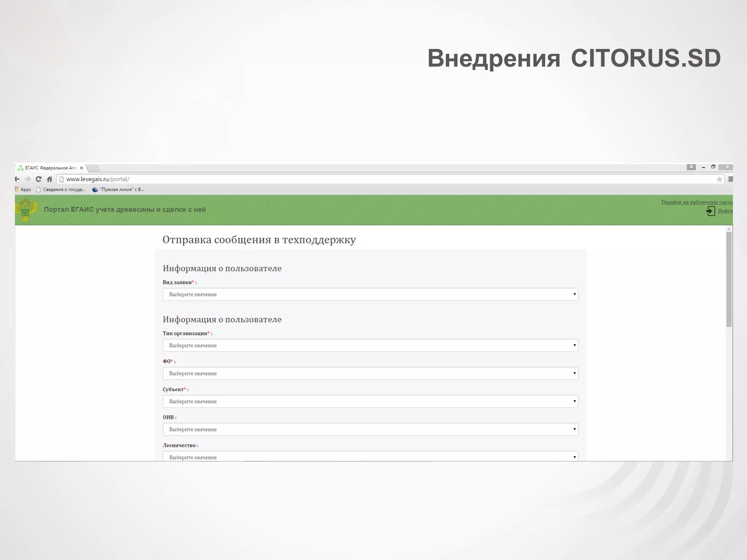Screen dimensions: 747x560
Task: Open the Chrome user profile icon
Action: pos(691,167)
